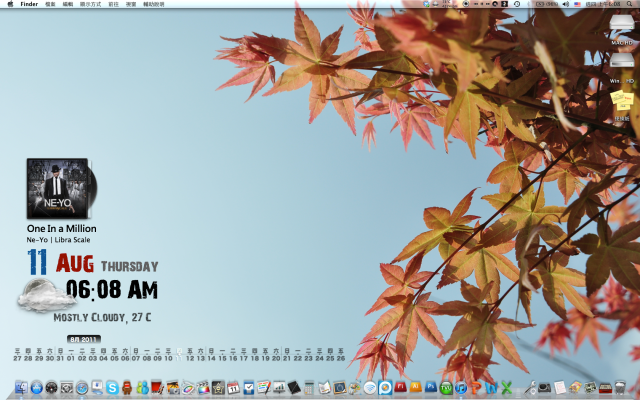This screenshot has height=400, width=640.
Task: Launch the App Store from the Dock
Action: pos(37,388)
